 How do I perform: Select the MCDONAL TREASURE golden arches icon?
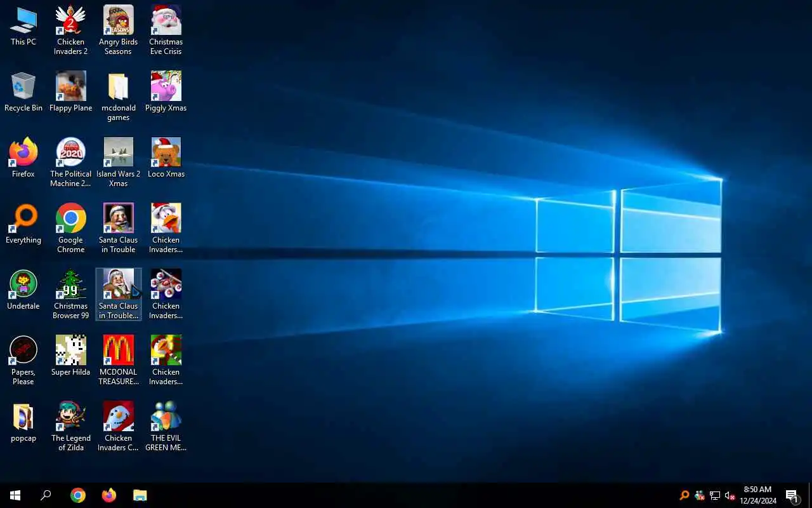118,360
